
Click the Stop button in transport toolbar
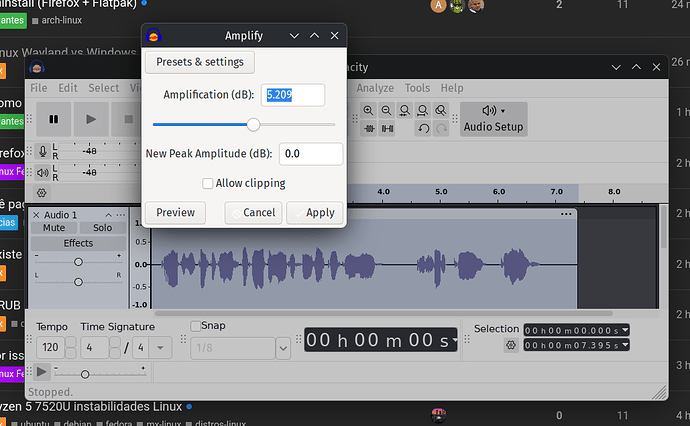click(x=128, y=119)
